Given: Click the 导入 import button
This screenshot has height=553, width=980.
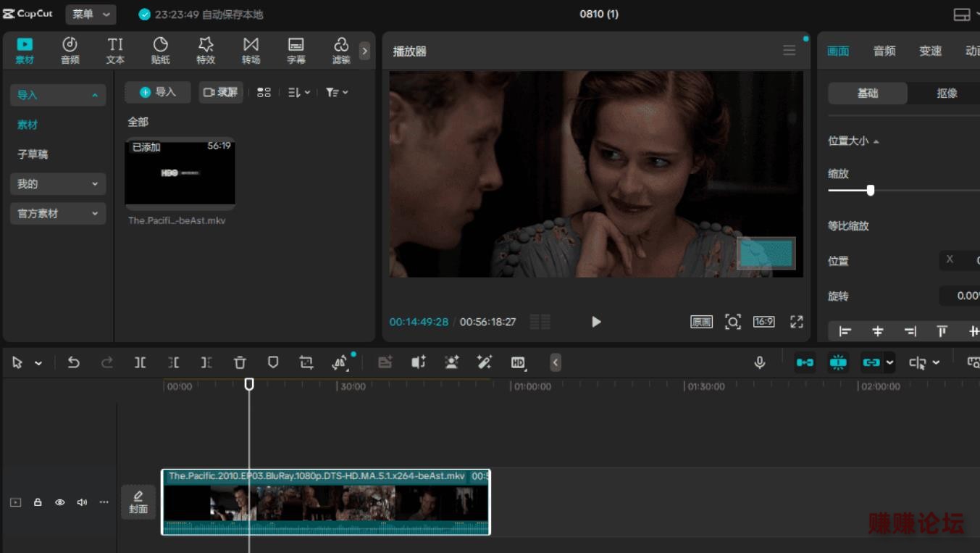Looking at the screenshot, I should [158, 92].
